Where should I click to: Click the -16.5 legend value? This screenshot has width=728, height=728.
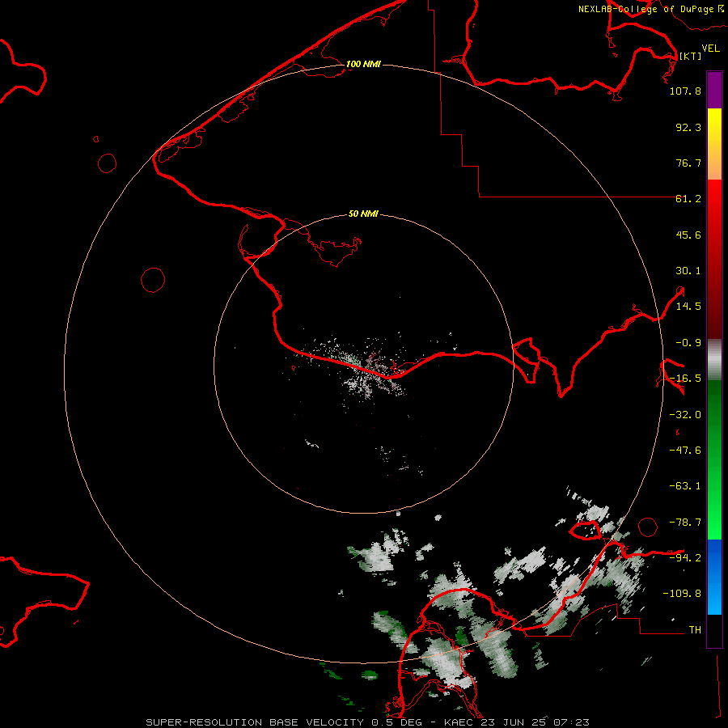coord(685,379)
